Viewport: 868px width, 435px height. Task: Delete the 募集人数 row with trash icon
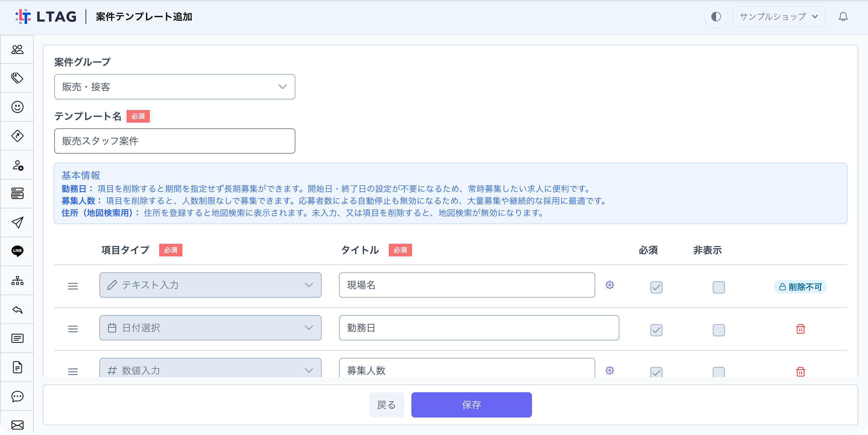pos(800,371)
